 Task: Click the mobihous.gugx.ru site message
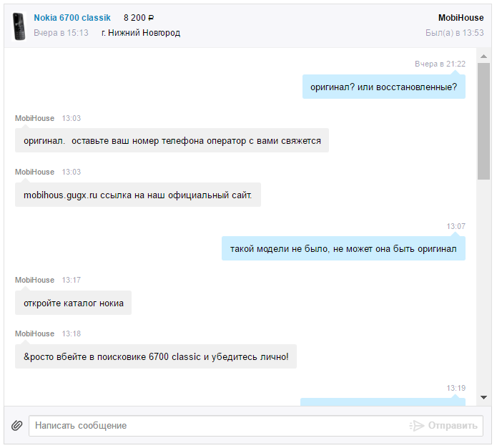tap(138, 195)
